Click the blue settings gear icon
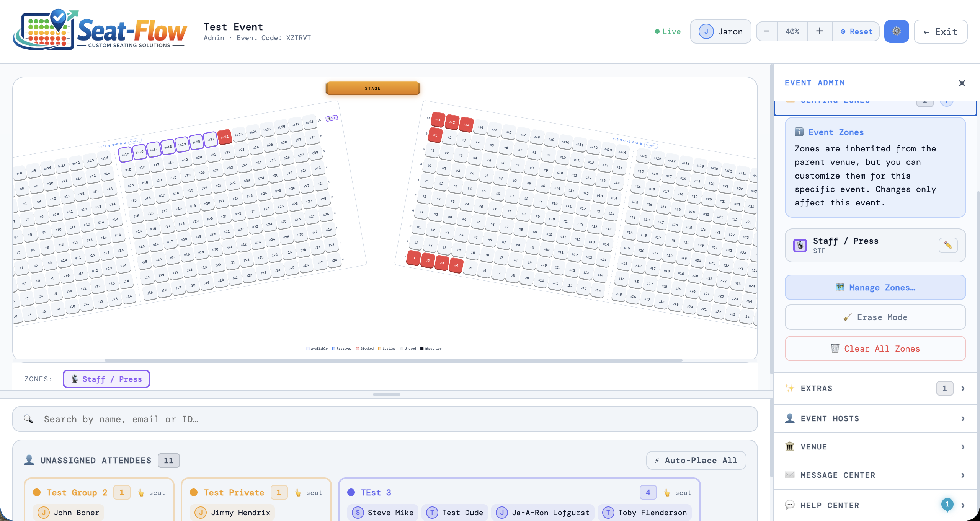The image size is (980, 521). (896, 31)
